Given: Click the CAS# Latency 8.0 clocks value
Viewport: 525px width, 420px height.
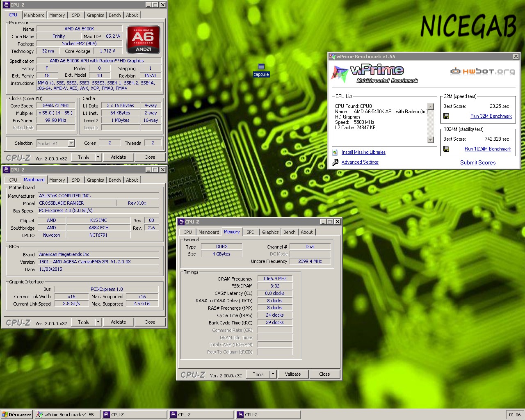Looking at the screenshot, I should click(x=275, y=293).
